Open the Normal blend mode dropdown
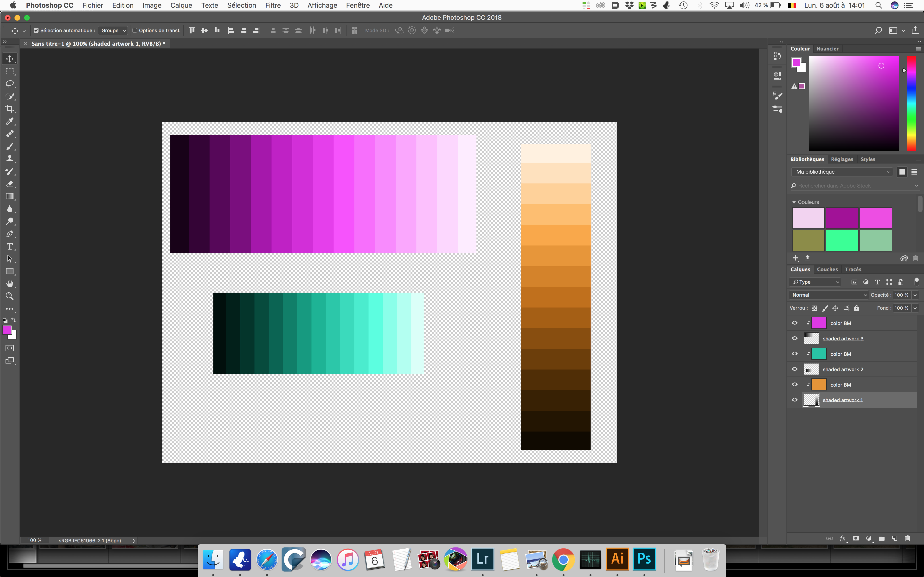 [828, 295]
